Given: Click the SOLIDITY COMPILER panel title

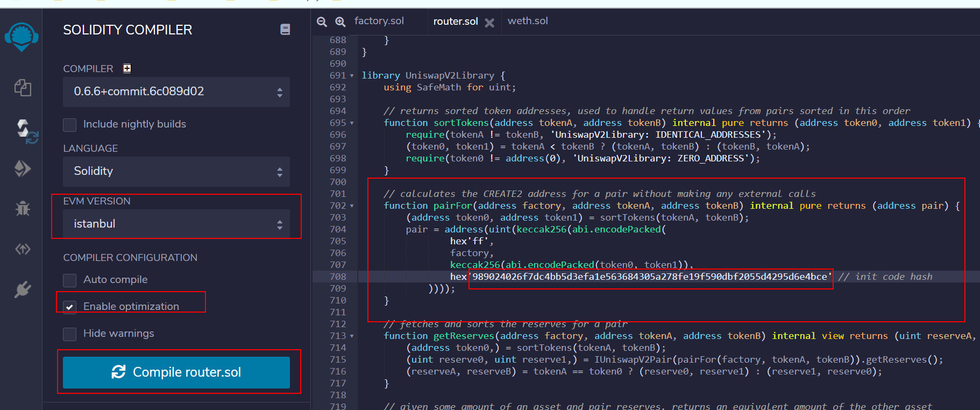Looking at the screenshot, I should tap(127, 30).
